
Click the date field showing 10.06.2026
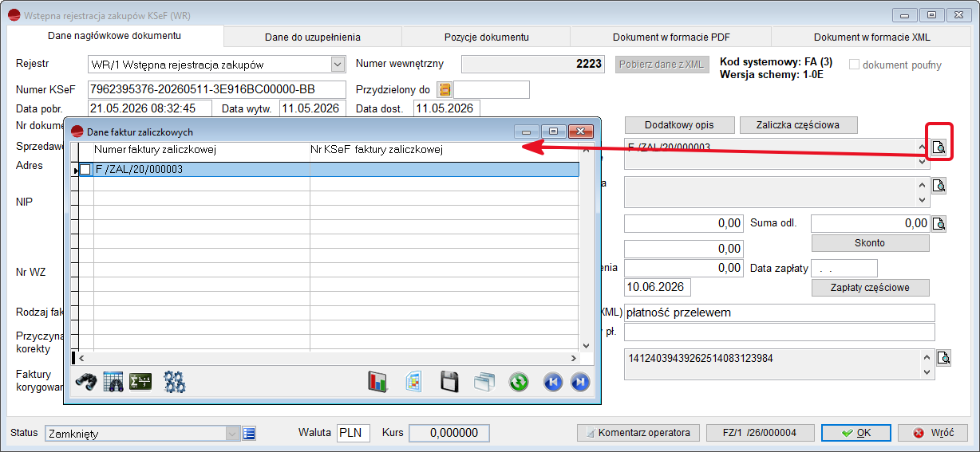pos(658,287)
